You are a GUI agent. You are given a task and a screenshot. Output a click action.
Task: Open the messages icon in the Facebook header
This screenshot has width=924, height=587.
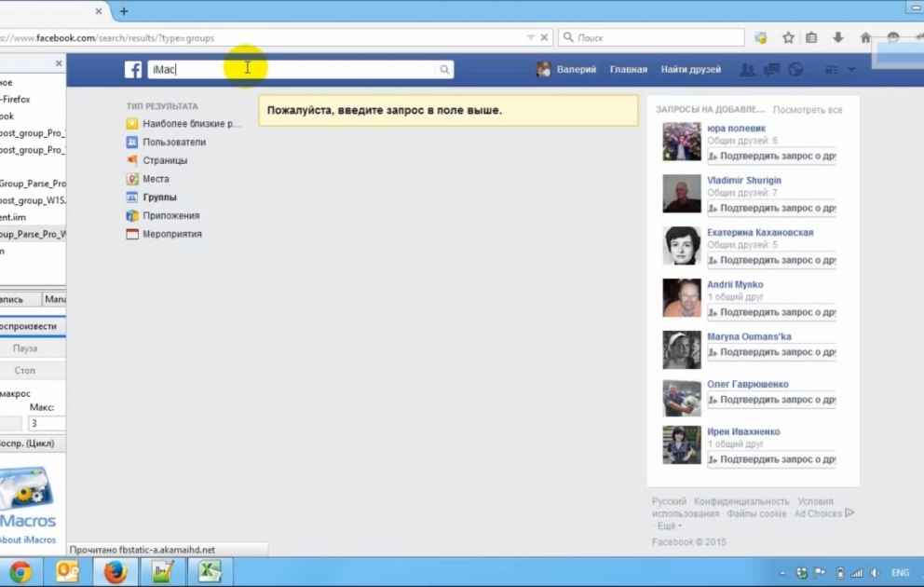point(771,70)
